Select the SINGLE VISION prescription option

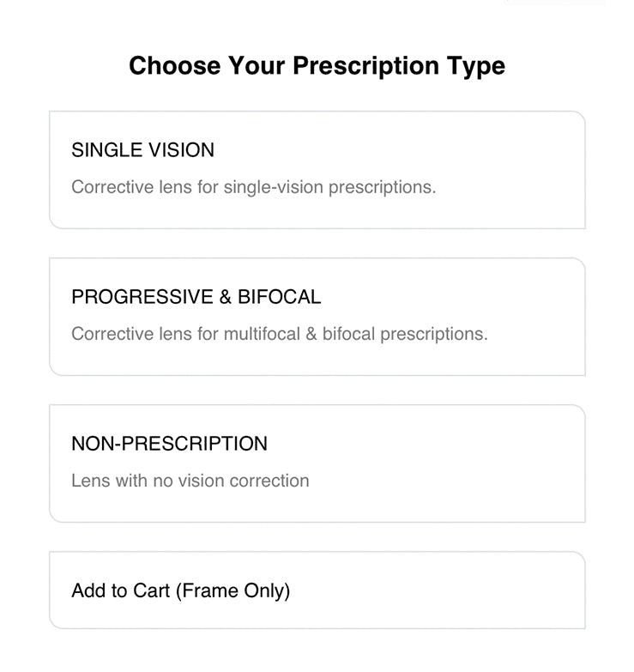click(x=317, y=169)
